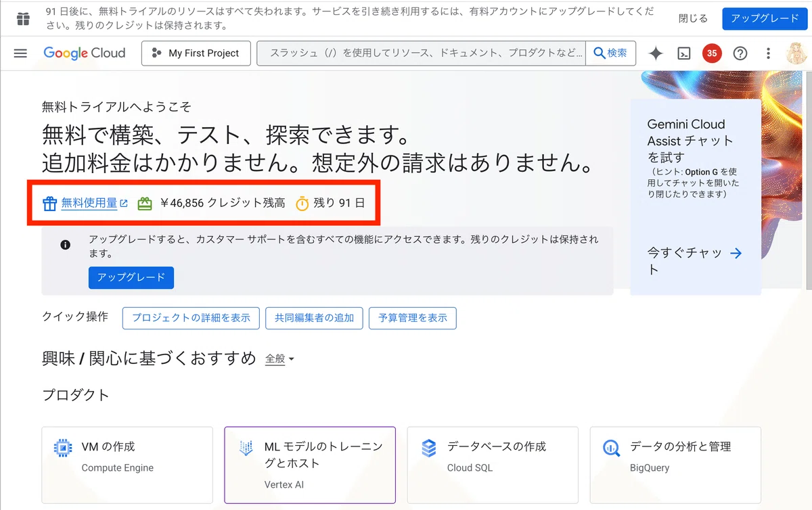This screenshot has height=510, width=812.
Task: Open データベースの作成 Cloud SQL card
Action: 493,465
